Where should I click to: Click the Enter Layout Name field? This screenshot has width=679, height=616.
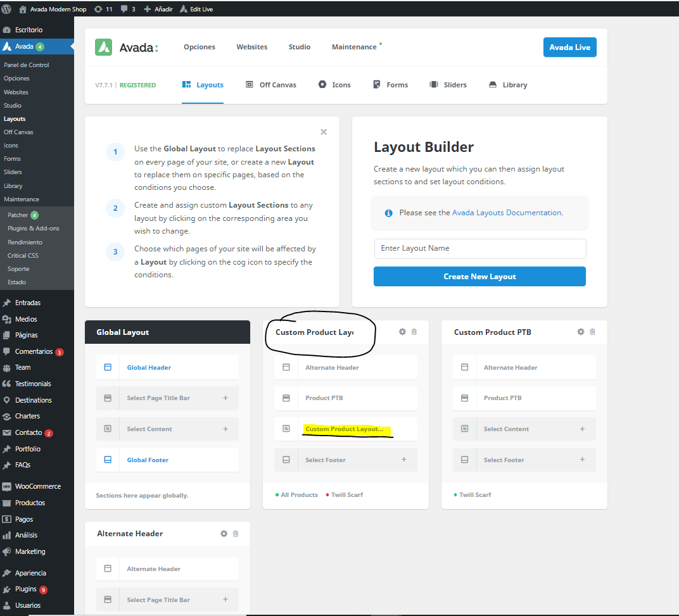pos(480,248)
